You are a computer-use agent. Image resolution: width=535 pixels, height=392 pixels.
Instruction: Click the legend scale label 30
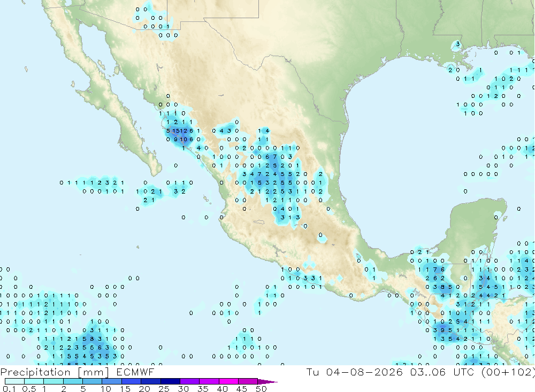[x=184, y=389]
